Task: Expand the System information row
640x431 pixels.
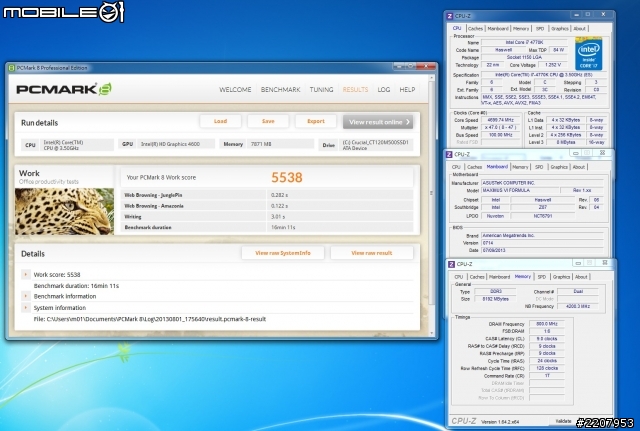Action: [26, 307]
